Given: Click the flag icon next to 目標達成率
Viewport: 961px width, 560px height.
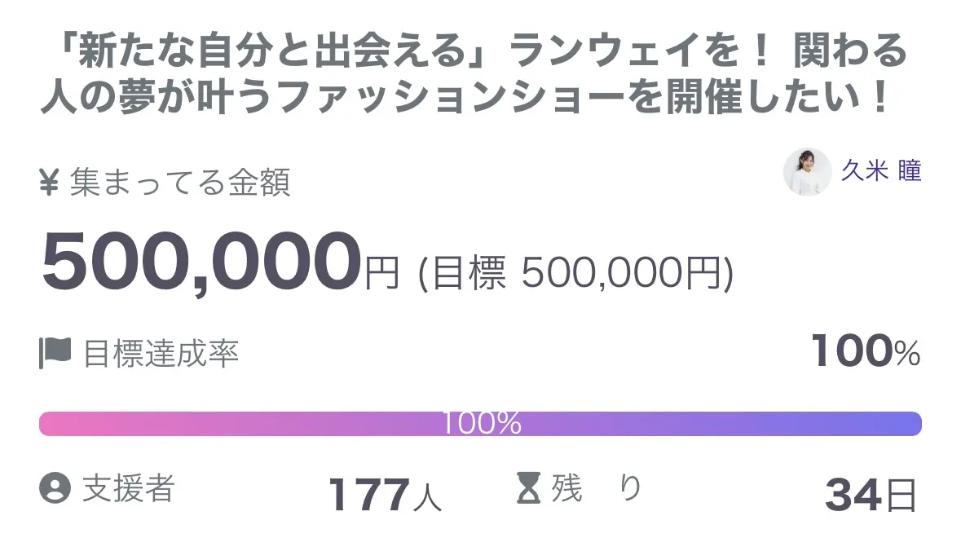Looking at the screenshot, I should pos(55,353).
